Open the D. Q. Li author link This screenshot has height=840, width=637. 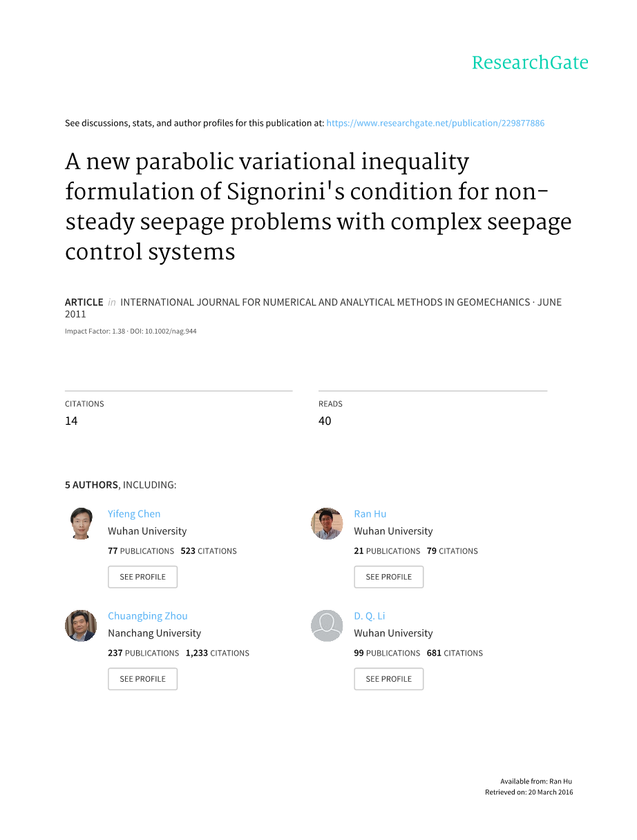pos(369,616)
